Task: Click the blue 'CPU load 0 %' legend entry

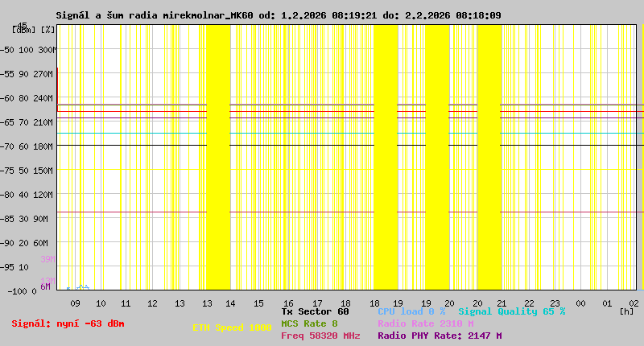Action: tap(411, 311)
